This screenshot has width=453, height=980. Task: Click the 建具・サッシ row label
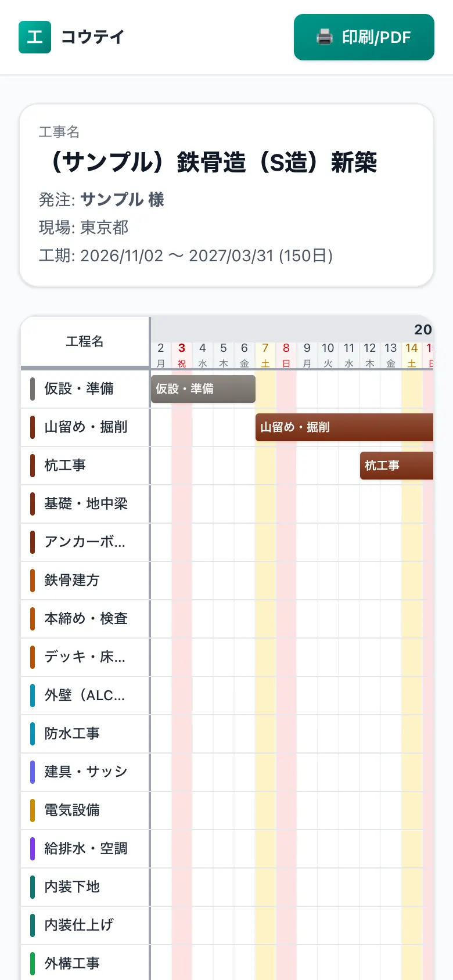[85, 772]
